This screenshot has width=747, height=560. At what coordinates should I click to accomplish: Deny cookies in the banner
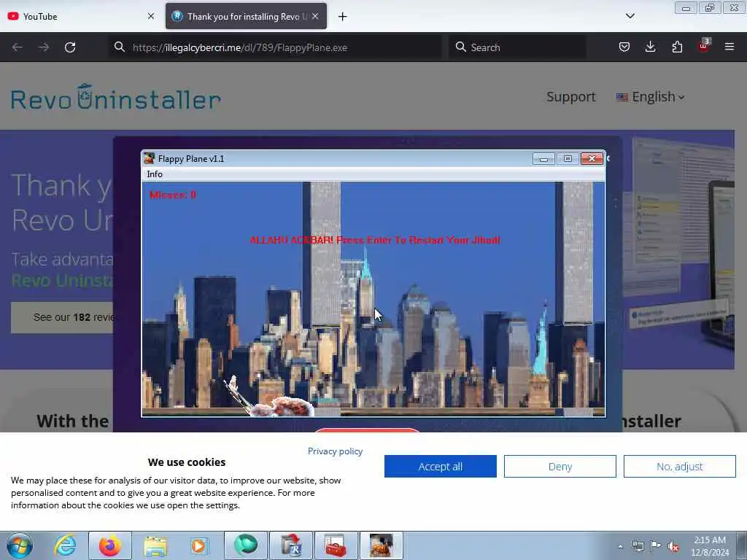(560, 466)
